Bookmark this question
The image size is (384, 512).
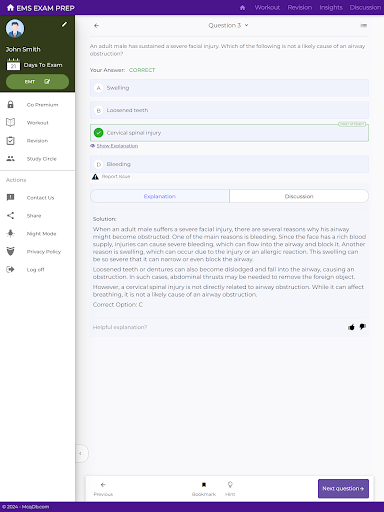[204, 489]
